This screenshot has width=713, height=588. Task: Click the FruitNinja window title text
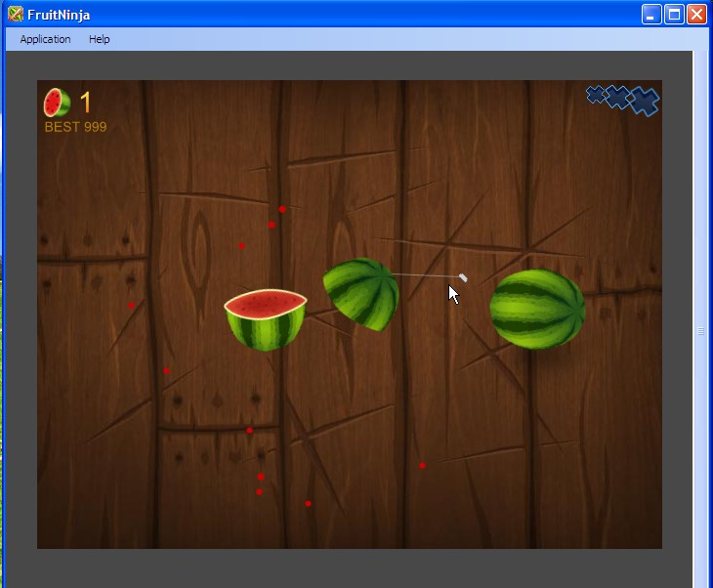(x=59, y=15)
